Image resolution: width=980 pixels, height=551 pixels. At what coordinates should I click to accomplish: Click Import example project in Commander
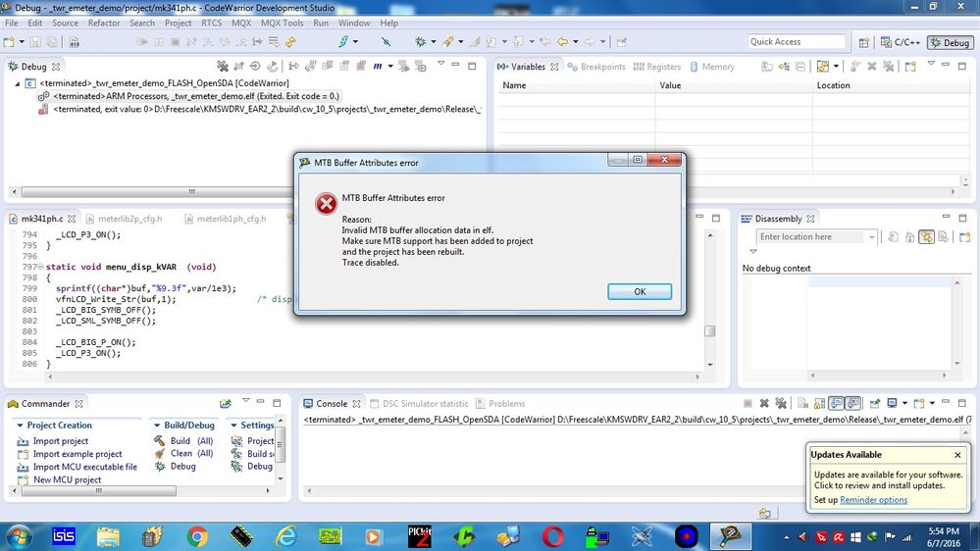[x=77, y=454]
